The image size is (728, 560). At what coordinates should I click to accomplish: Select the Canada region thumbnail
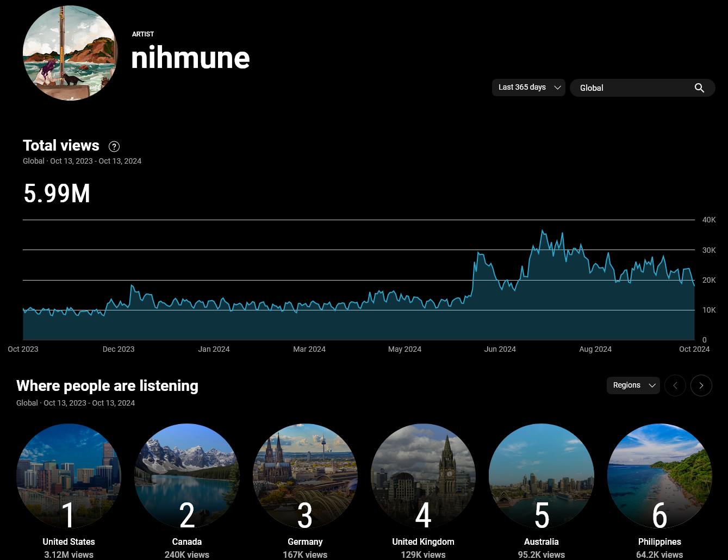tap(187, 476)
